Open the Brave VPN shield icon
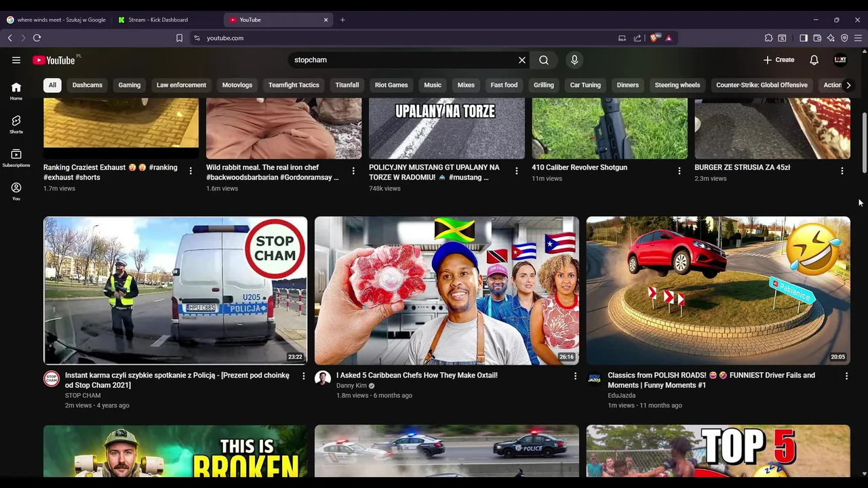 pos(844,38)
